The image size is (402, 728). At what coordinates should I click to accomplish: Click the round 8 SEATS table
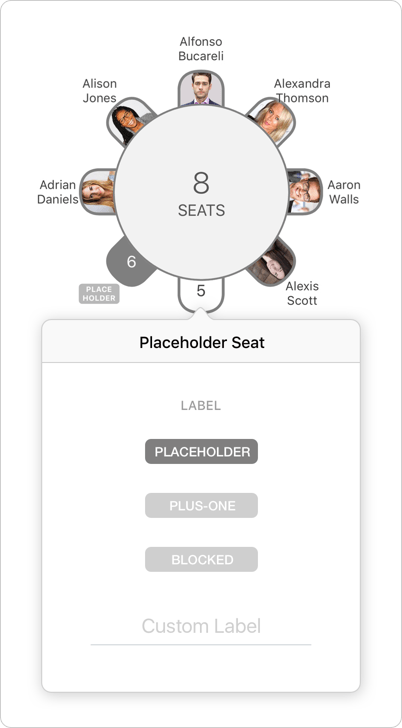pyautogui.click(x=201, y=193)
